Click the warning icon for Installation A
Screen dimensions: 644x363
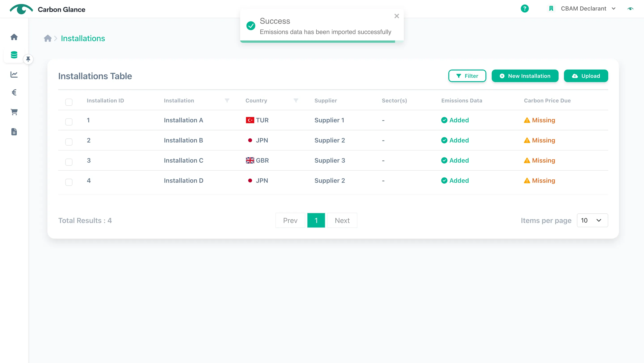coord(527,120)
